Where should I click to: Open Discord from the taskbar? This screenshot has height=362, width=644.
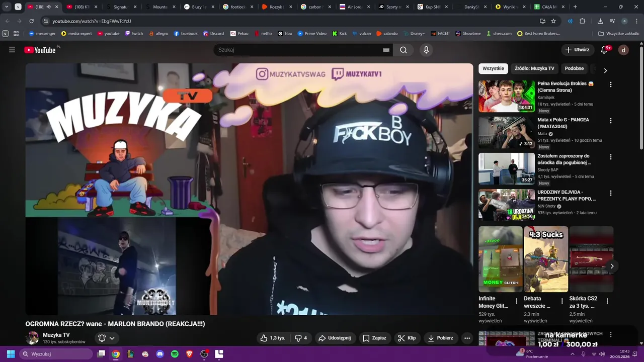(160, 354)
